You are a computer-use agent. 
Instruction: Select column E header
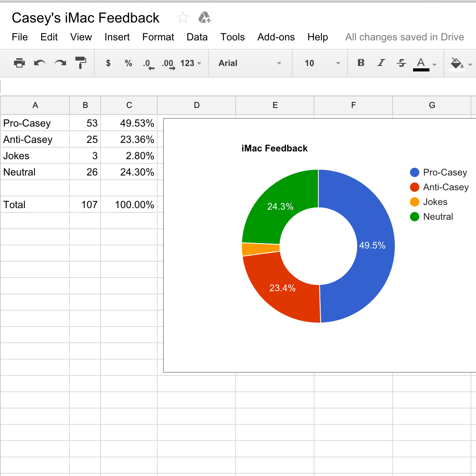[275, 105]
